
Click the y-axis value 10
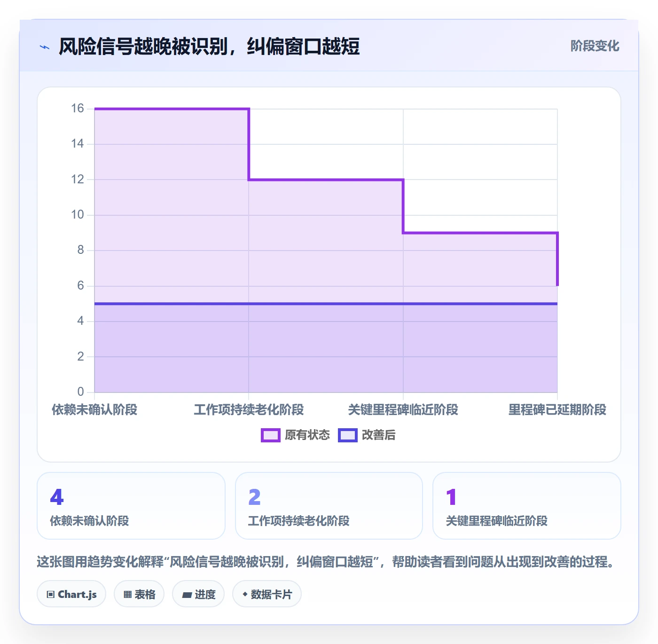(x=78, y=215)
